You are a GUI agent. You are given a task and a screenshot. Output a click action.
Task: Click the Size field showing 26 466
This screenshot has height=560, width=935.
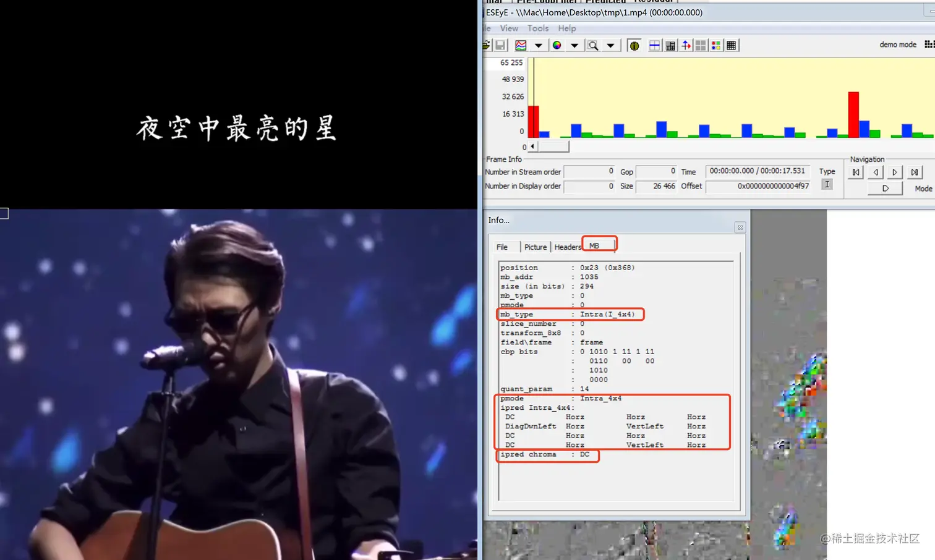pos(656,186)
